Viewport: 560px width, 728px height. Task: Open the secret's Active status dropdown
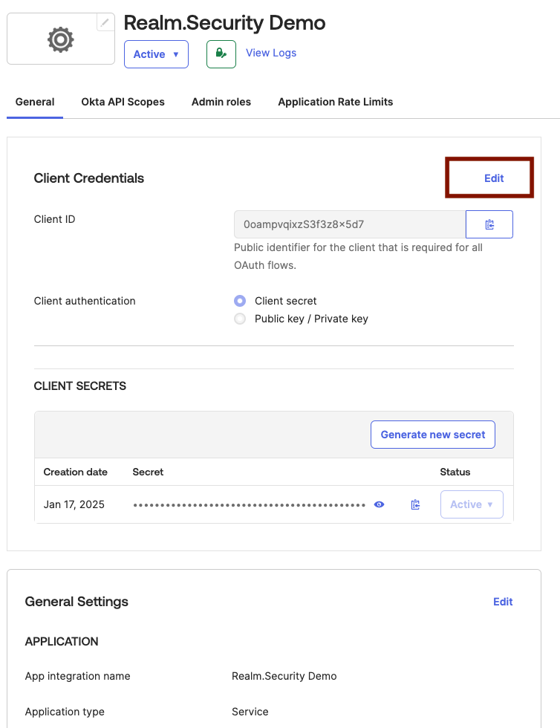pyautogui.click(x=472, y=504)
